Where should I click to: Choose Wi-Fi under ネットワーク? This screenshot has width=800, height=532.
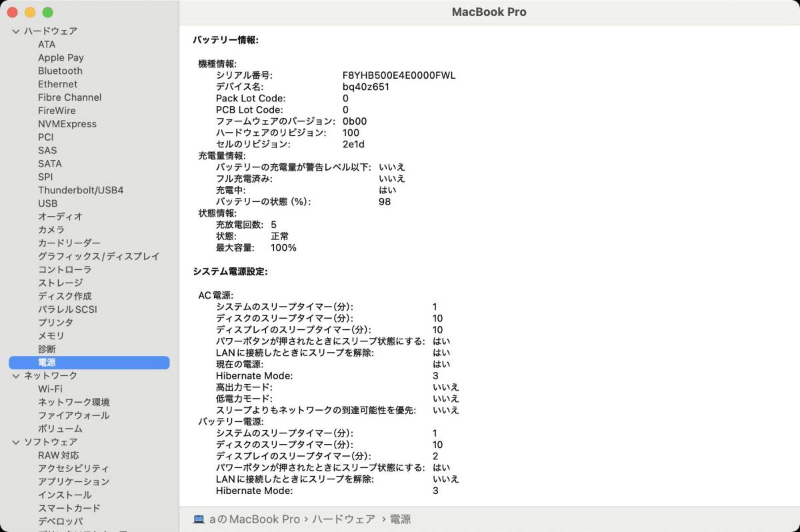(x=50, y=389)
